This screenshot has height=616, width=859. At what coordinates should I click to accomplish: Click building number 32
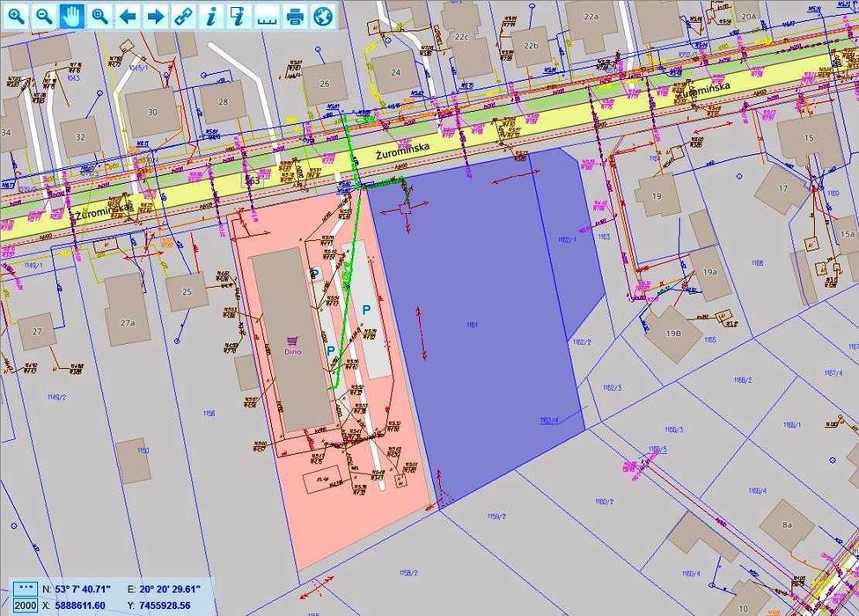point(80,137)
